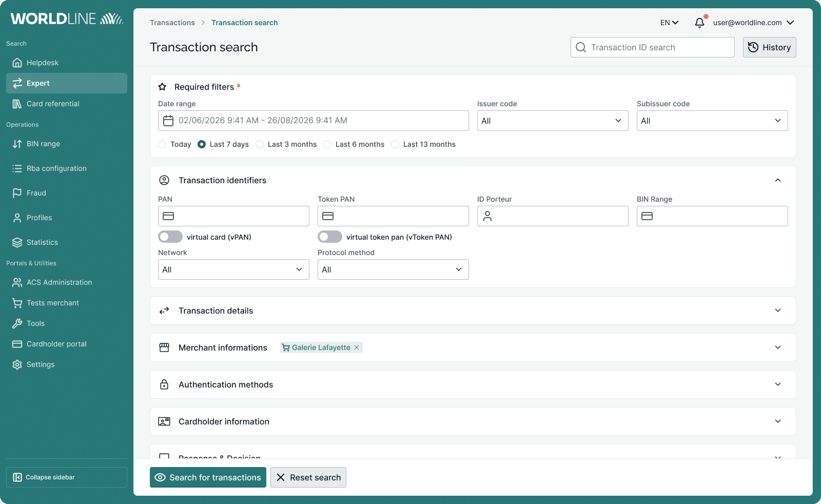This screenshot has width=821, height=504.
Task: Click the Statistics layers icon
Action: [x=17, y=242]
